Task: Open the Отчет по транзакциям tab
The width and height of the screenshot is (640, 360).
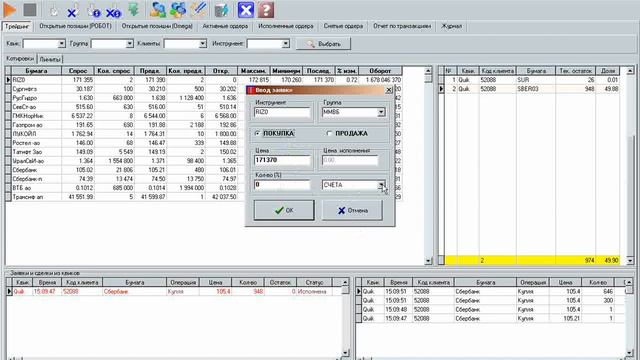Action: 402,26
